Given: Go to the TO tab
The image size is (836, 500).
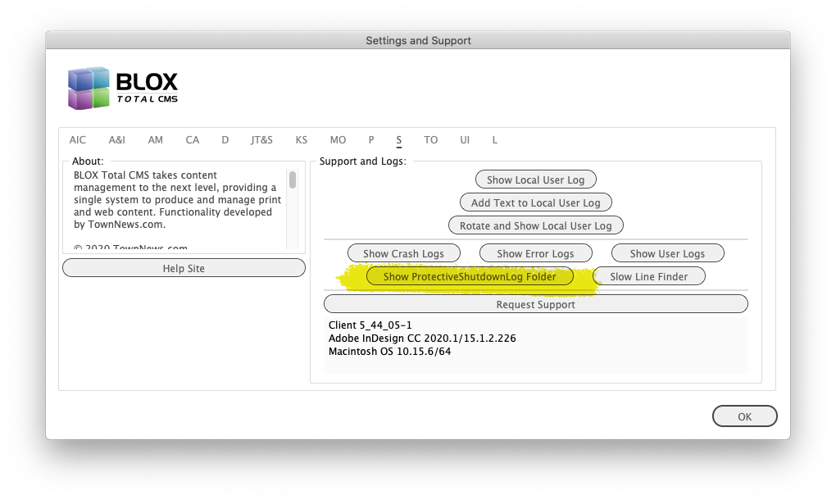Looking at the screenshot, I should click(x=431, y=140).
